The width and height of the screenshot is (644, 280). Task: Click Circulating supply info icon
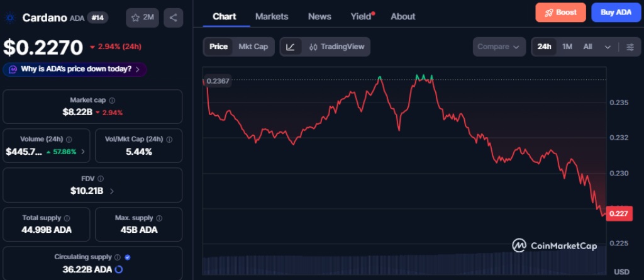point(118,257)
